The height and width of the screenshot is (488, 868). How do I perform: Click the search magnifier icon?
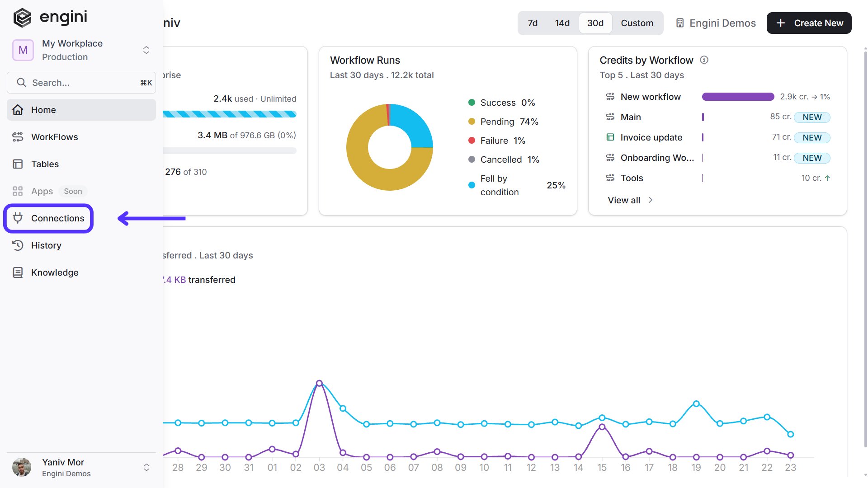tap(21, 83)
